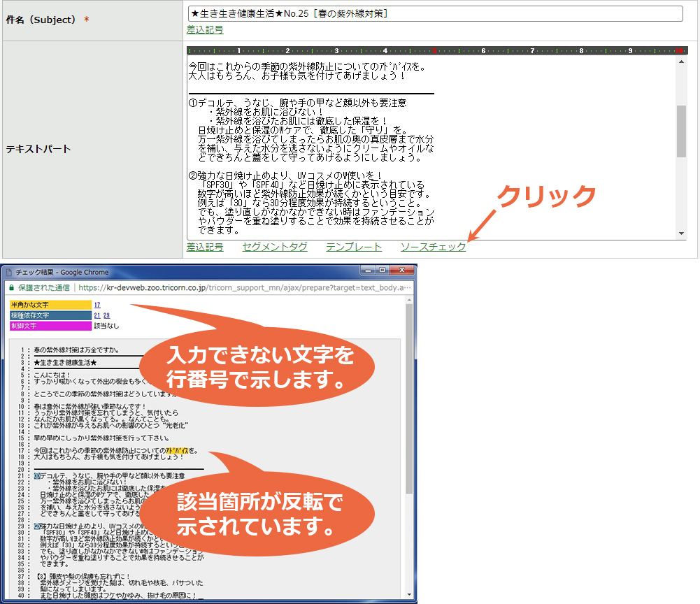Click 差込記号 link below text area
This screenshot has width=700, height=604.
205,247
